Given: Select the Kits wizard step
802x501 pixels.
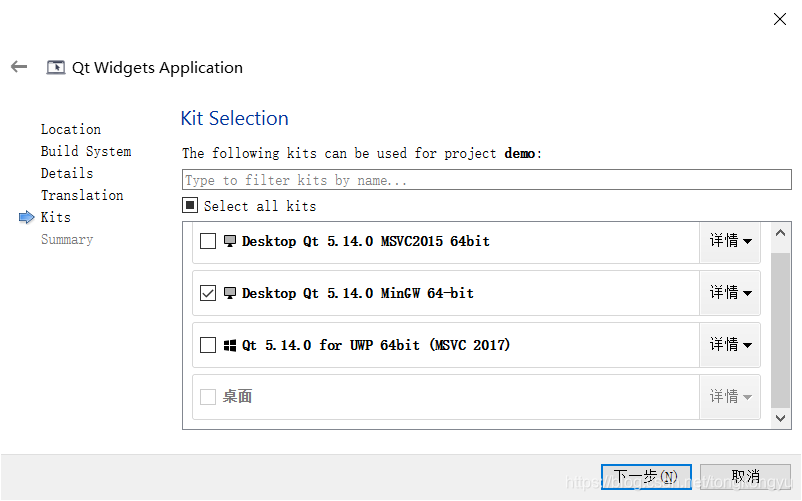Looking at the screenshot, I should (x=56, y=217).
